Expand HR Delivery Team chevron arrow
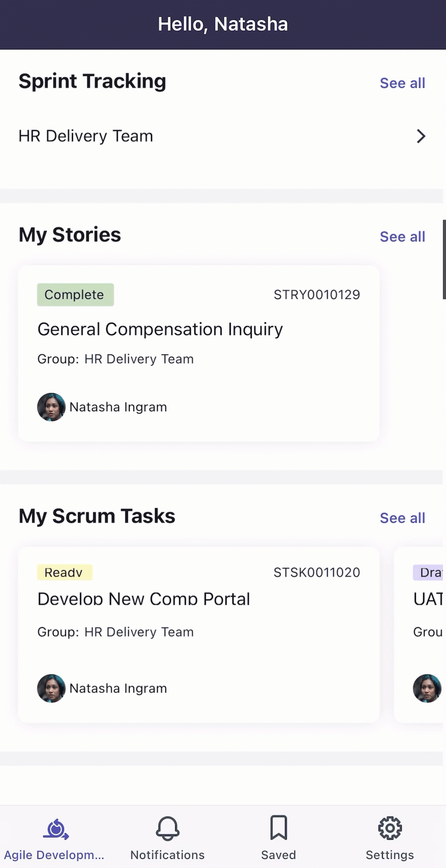Viewport: 446px width, 868px height. (421, 136)
